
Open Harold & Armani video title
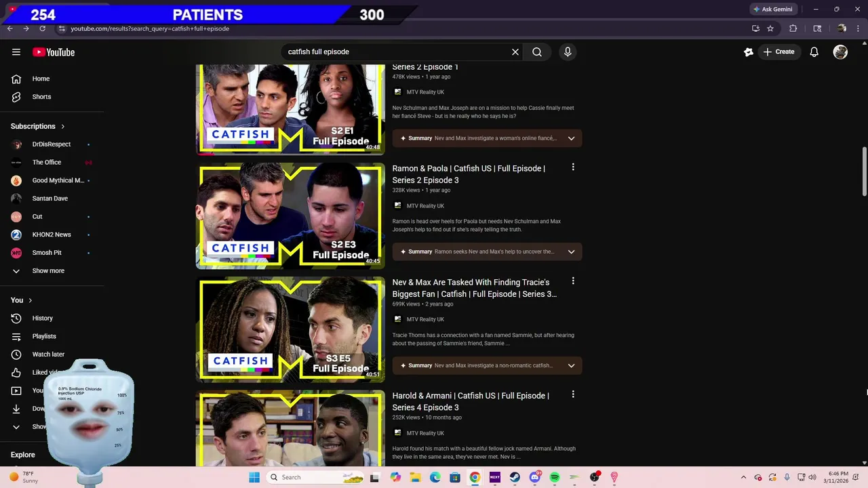(471, 401)
